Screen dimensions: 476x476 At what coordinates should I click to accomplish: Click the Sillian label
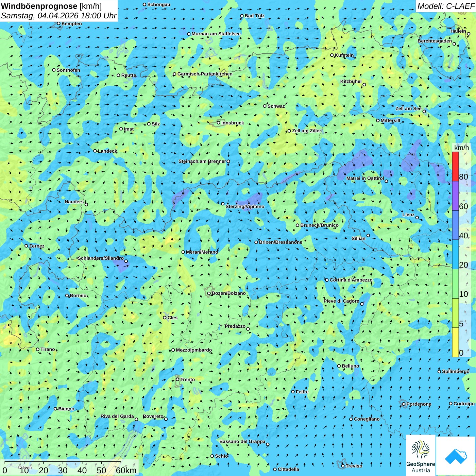coord(358,238)
